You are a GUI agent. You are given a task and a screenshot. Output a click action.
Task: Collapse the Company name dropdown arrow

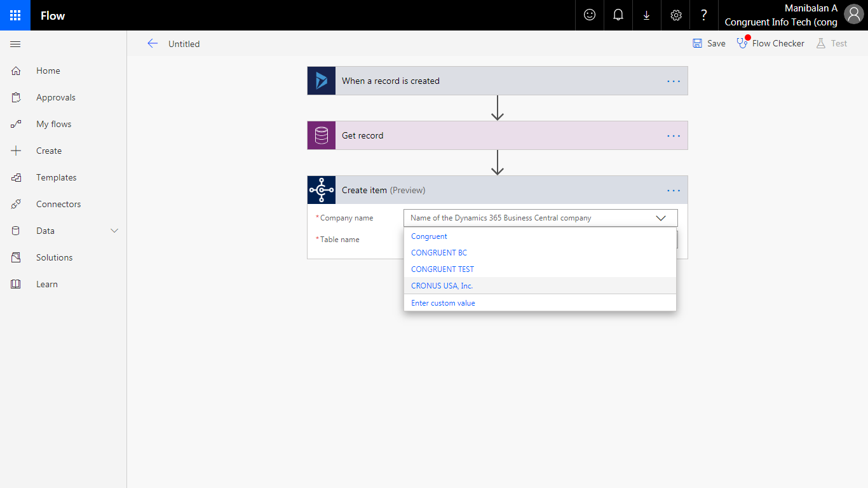[661, 218]
